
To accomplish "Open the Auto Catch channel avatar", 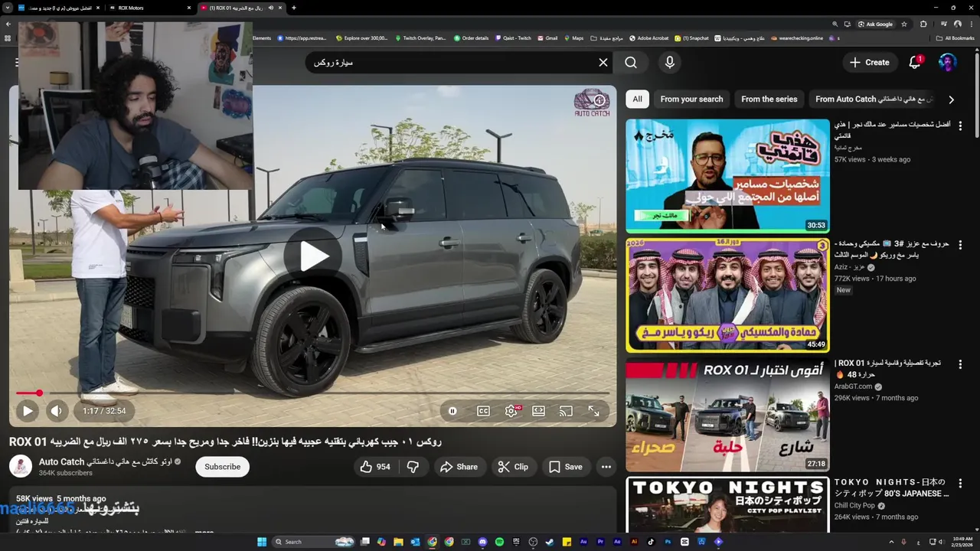I will pyautogui.click(x=21, y=467).
